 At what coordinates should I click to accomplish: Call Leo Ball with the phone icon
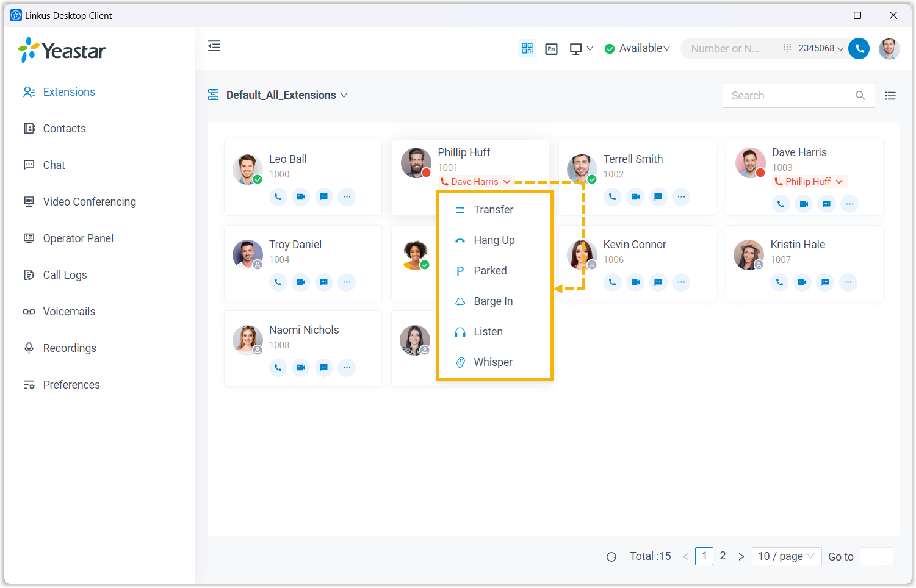[278, 196]
